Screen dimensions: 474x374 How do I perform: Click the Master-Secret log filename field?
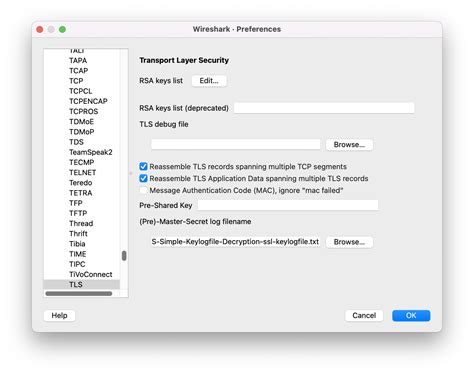pyautogui.click(x=236, y=242)
